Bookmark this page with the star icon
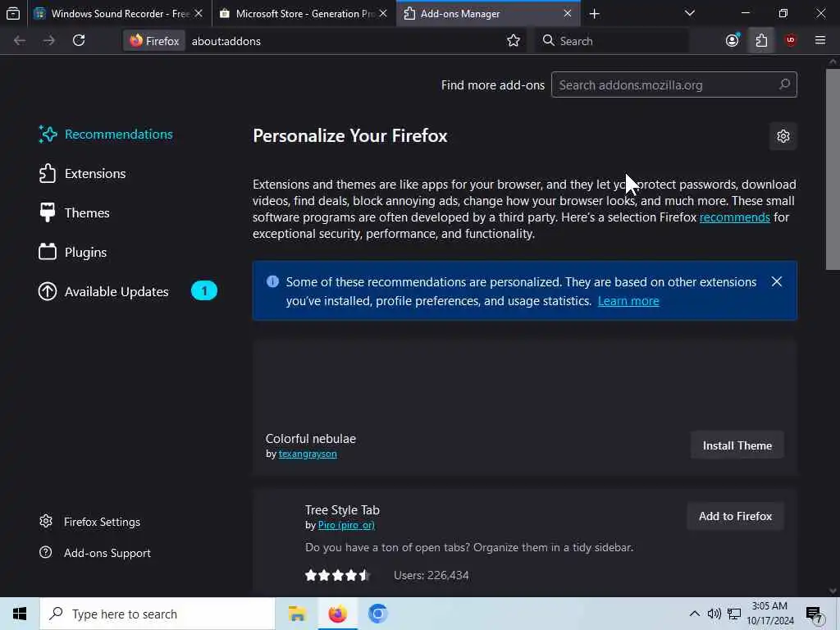This screenshot has height=630, width=840. (514, 41)
